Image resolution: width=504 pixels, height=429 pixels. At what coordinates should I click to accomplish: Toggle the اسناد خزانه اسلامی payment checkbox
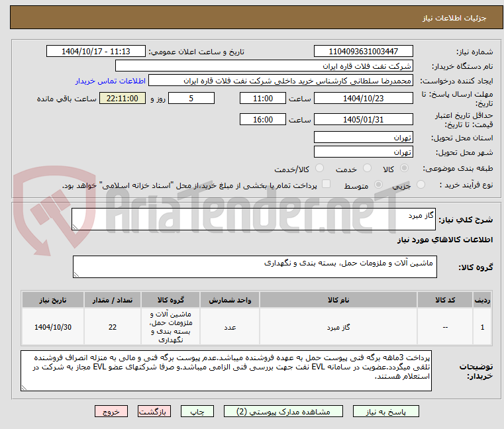326,184
